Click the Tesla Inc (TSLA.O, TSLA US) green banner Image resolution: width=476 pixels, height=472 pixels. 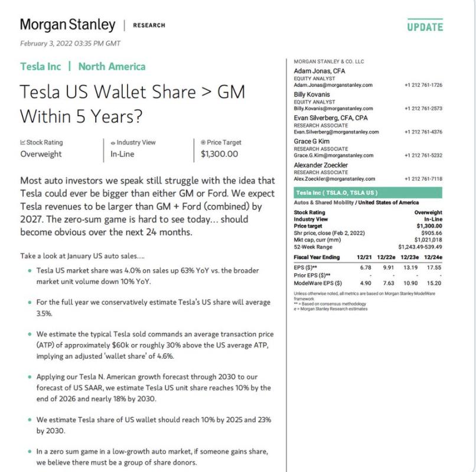tap(367, 192)
